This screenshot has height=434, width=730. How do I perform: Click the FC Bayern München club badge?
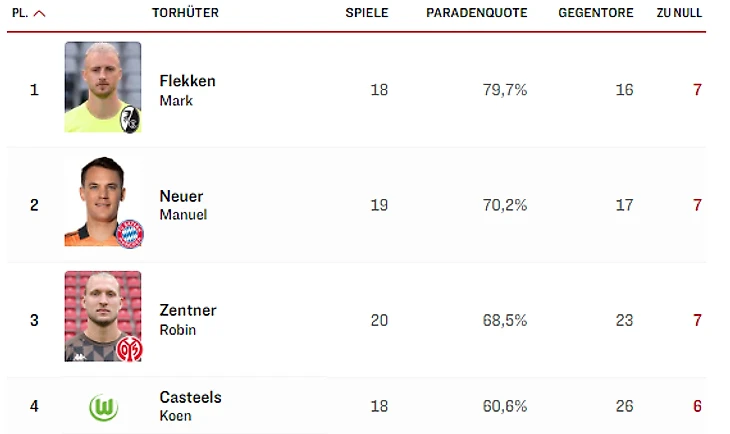click(x=129, y=234)
